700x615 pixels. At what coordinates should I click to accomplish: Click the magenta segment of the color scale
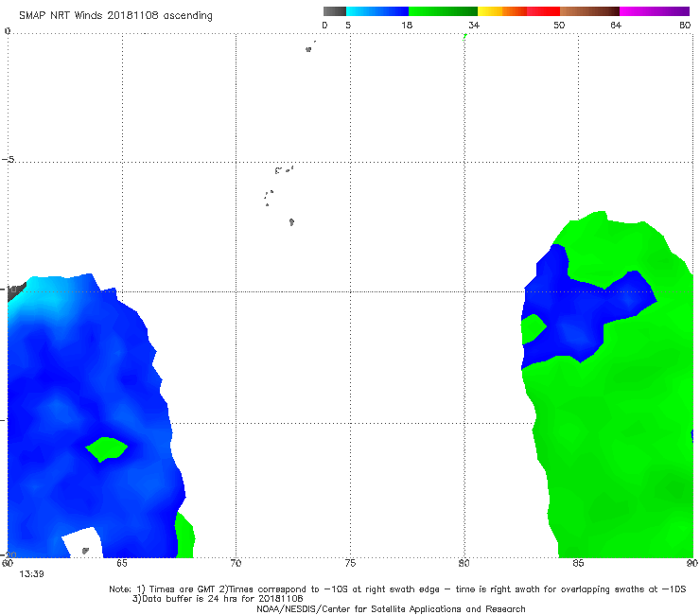[x=655, y=11]
